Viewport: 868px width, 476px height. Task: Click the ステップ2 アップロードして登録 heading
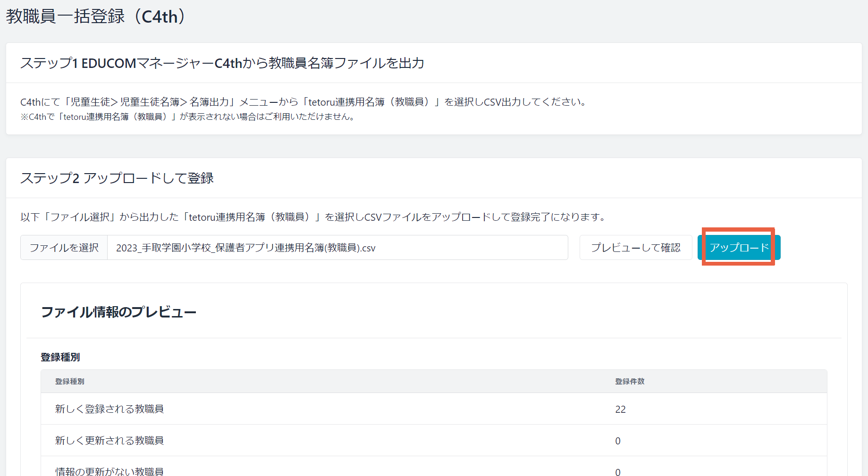(117, 178)
